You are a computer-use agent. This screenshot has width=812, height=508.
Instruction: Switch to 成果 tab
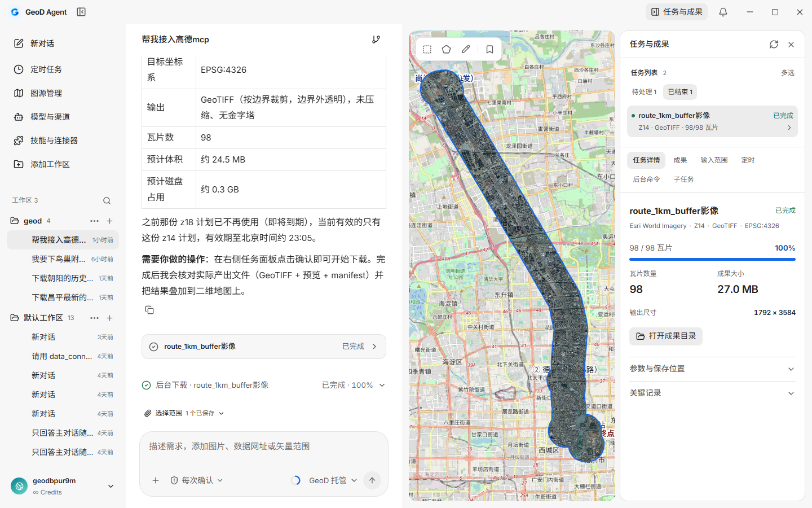click(x=680, y=160)
